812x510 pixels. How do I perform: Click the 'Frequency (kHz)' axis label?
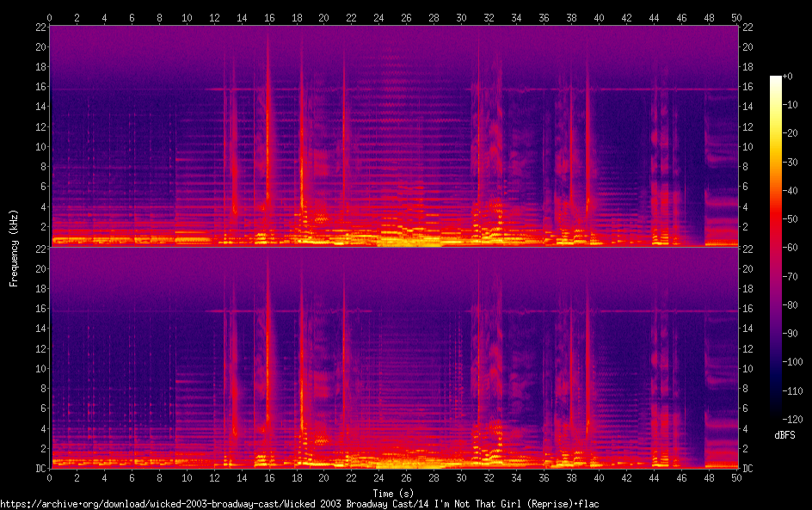[14, 247]
